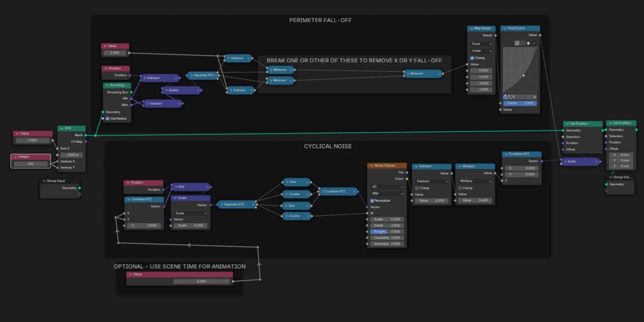Click the Value 0.500 field in Subtract node

(x=432, y=200)
